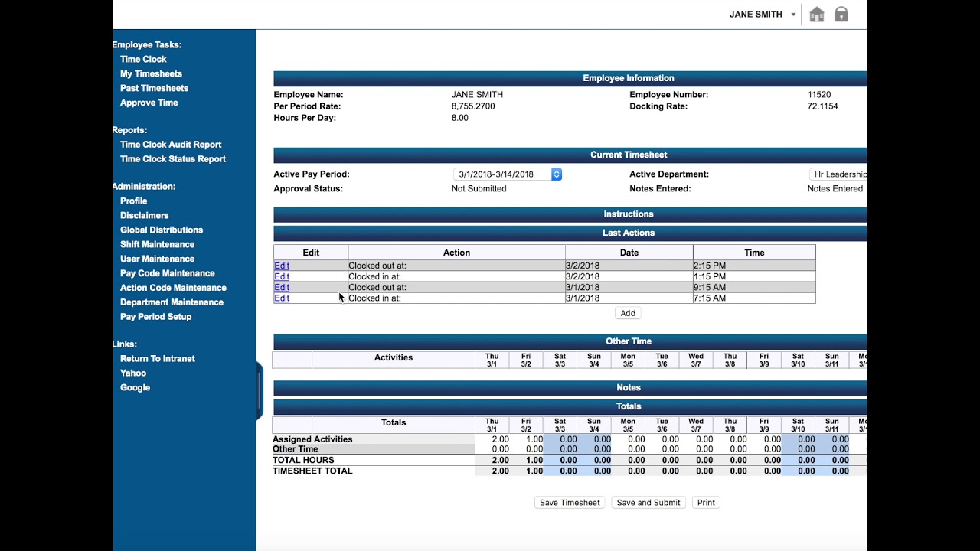Click the Not Submitted approval status

[x=479, y=189]
